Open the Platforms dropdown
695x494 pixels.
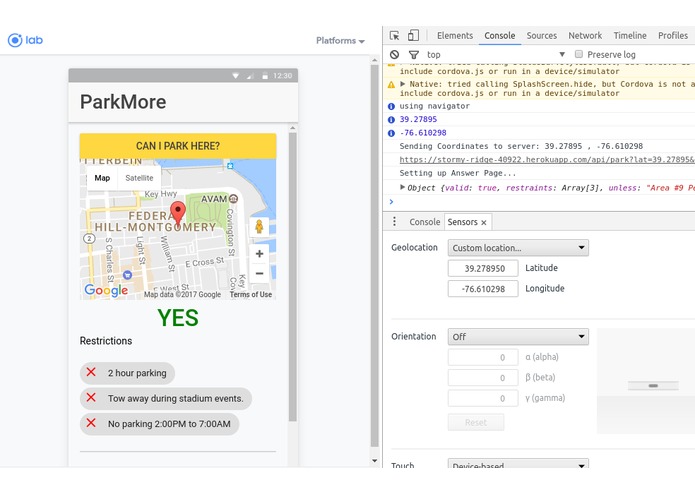pos(340,41)
